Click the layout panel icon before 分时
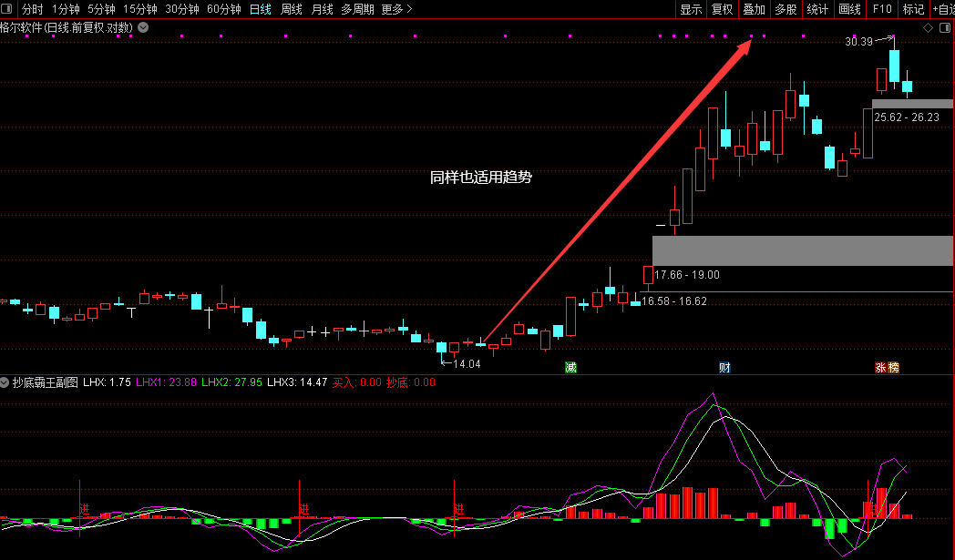The image size is (955, 560). pos(6,9)
